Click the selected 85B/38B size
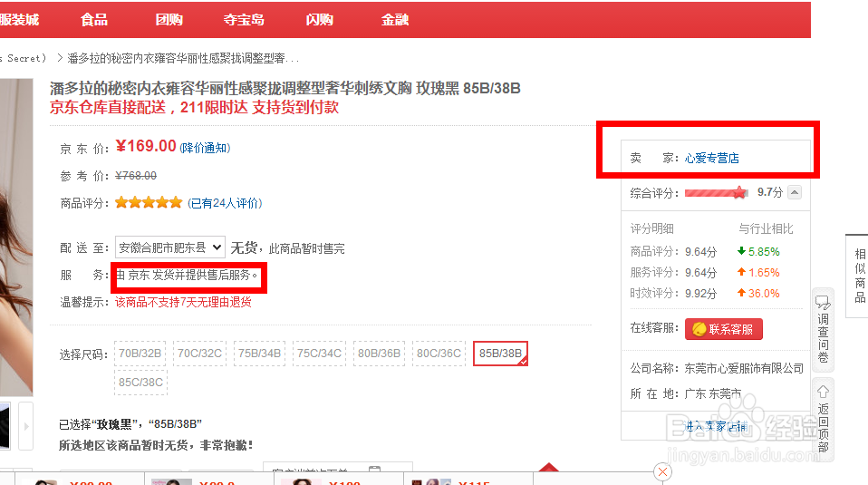 click(500, 354)
